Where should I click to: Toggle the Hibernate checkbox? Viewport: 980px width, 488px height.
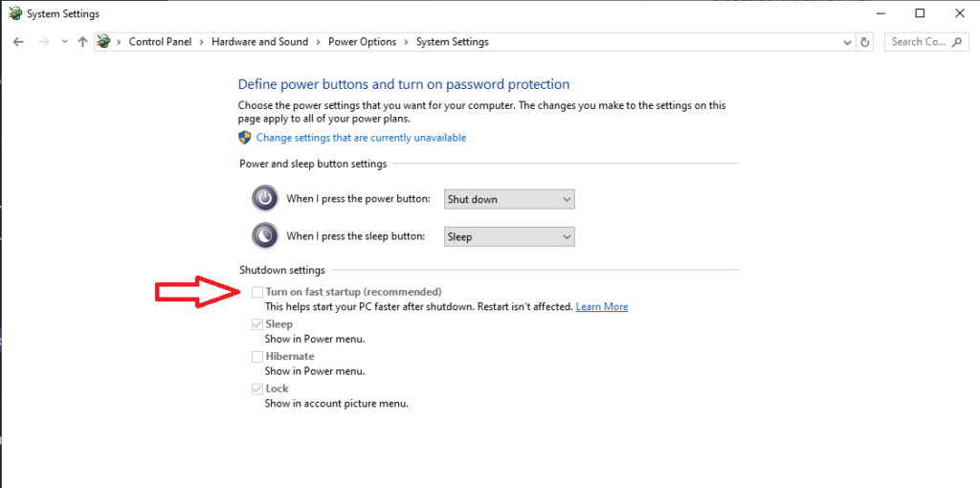256,356
